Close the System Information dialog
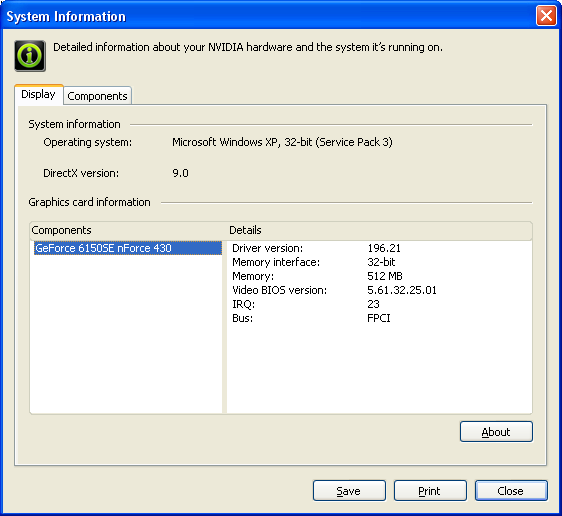This screenshot has height=516, width=562. pos(511,491)
